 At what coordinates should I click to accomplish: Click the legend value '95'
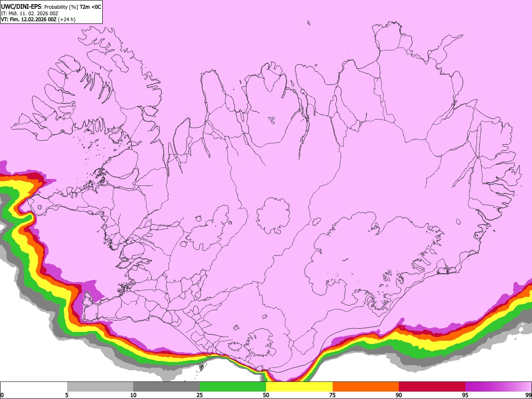[465, 395]
